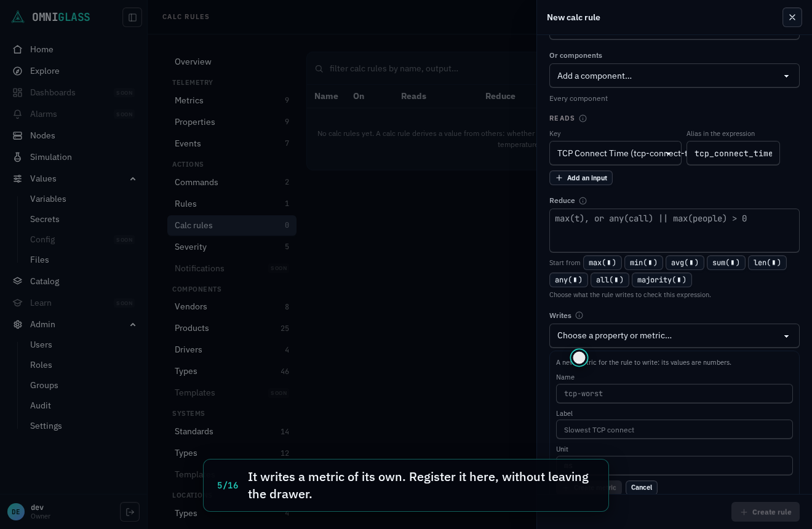Screen dimensions: 812x529
Task: Click the Dashboards grid icon
Action: pyautogui.click(x=18, y=92)
